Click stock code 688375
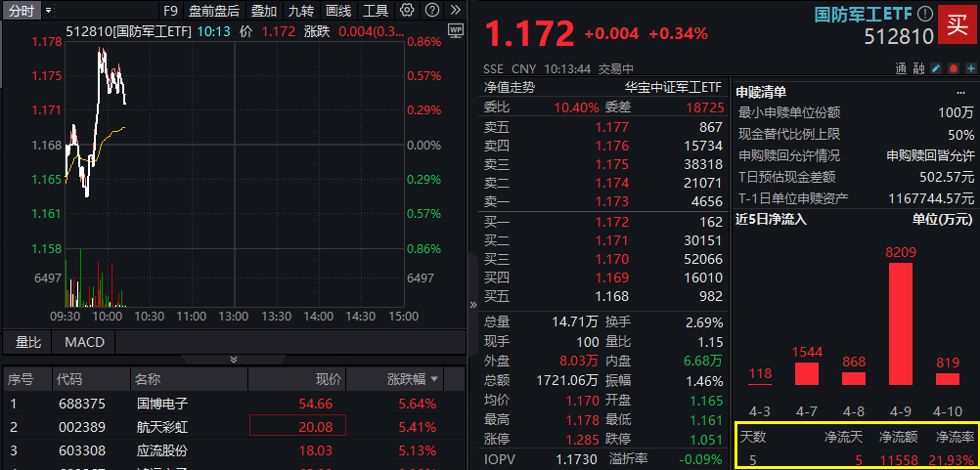This screenshot has width=980, height=470. [x=81, y=404]
